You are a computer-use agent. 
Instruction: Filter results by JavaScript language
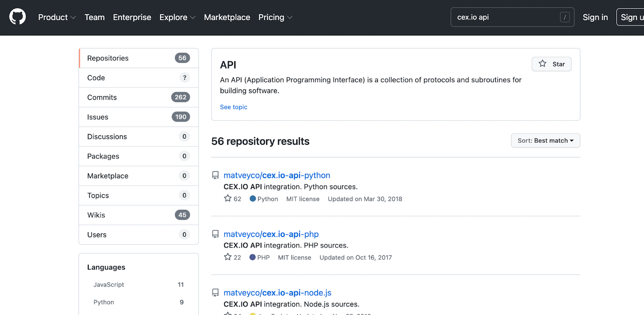pyautogui.click(x=109, y=285)
